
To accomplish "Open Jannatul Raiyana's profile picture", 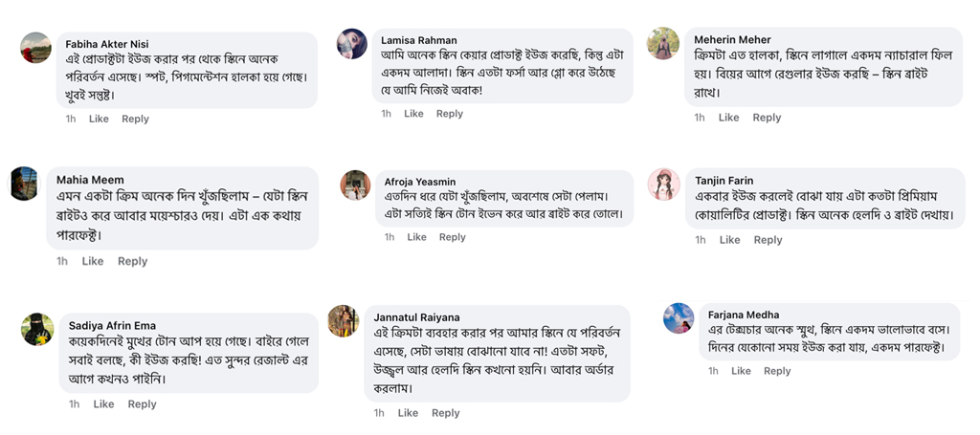I will coord(344,321).
